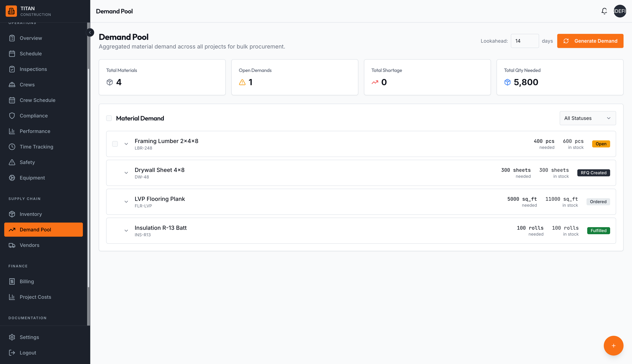Screen dimensions: 632x364
Task: Go to the Overview page
Action: [x=44, y=38]
